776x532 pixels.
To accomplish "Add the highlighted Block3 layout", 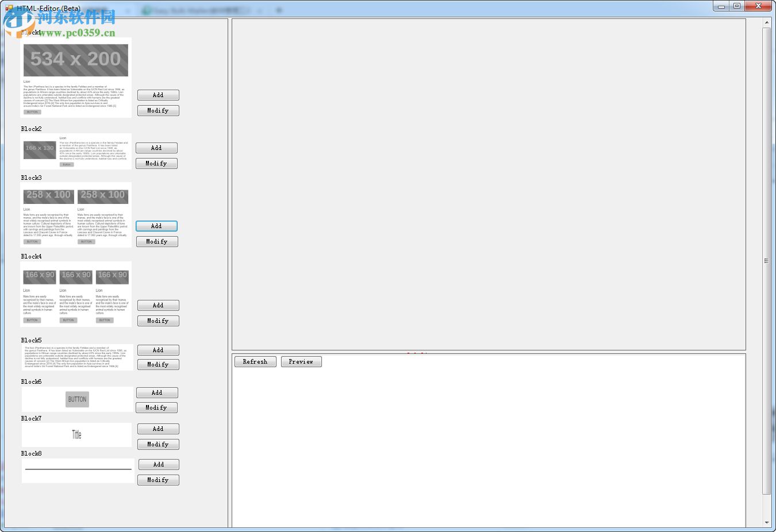I will (x=156, y=226).
